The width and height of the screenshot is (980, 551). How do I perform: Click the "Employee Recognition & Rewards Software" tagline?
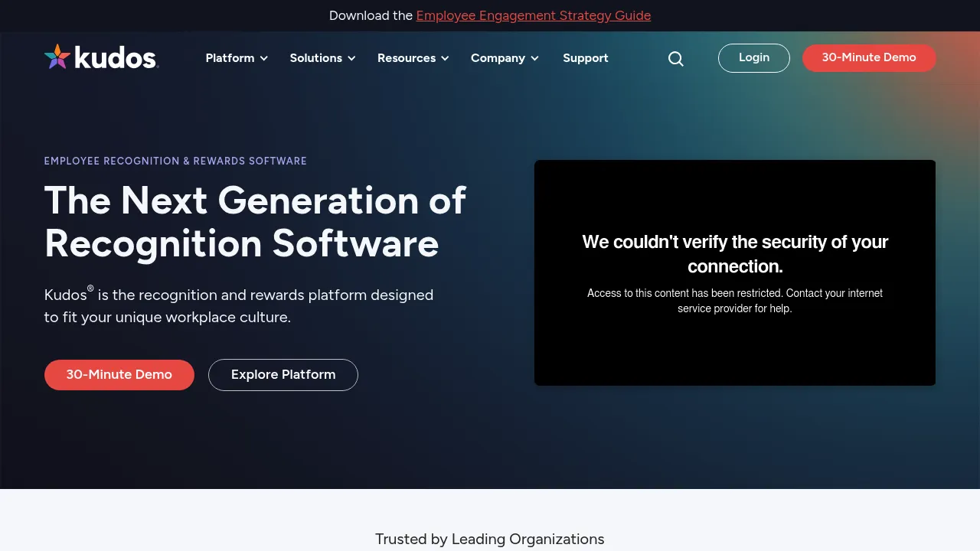coord(175,161)
